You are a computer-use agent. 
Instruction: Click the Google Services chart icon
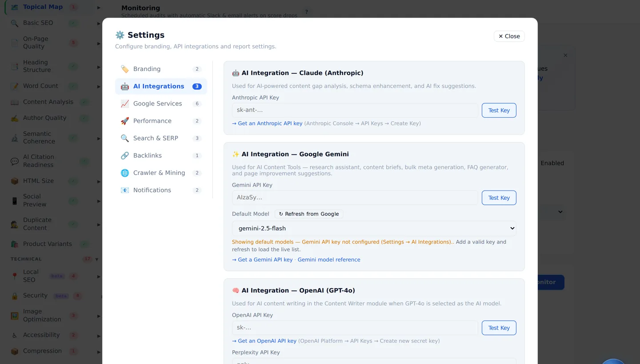click(125, 103)
